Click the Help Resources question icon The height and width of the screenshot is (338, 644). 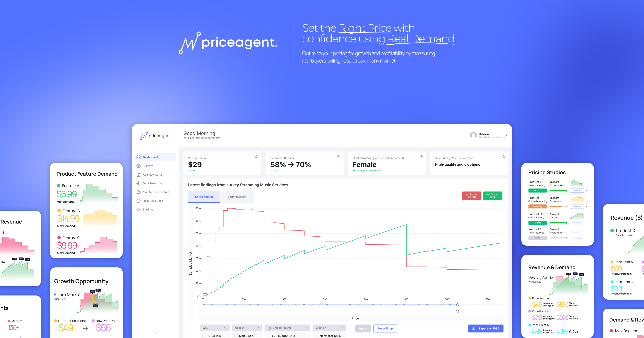point(139,201)
